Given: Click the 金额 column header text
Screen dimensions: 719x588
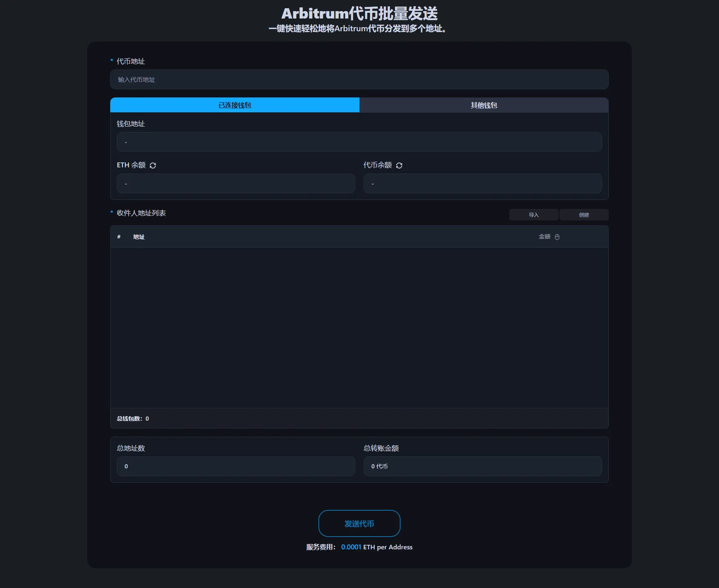Looking at the screenshot, I should (x=544, y=237).
